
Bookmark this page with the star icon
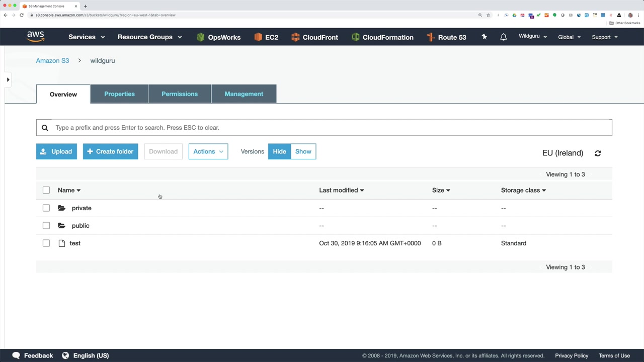click(488, 15)
